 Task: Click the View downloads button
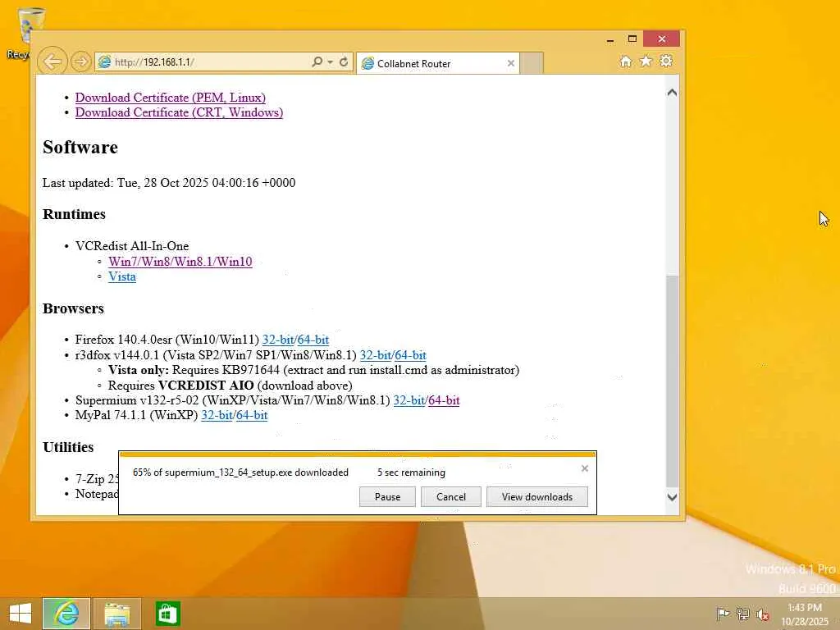[536, 496]
